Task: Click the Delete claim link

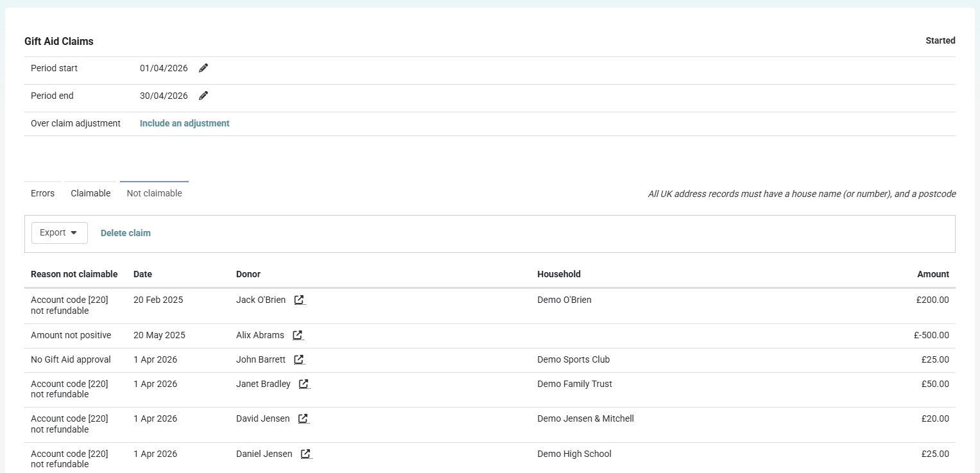Action: (x=126, y=233)
